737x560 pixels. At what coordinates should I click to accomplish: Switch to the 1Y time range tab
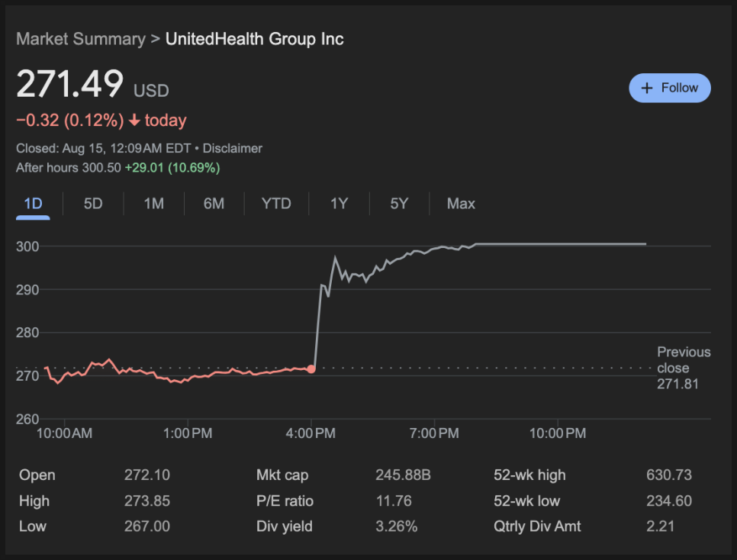click(x=339, y=204)
